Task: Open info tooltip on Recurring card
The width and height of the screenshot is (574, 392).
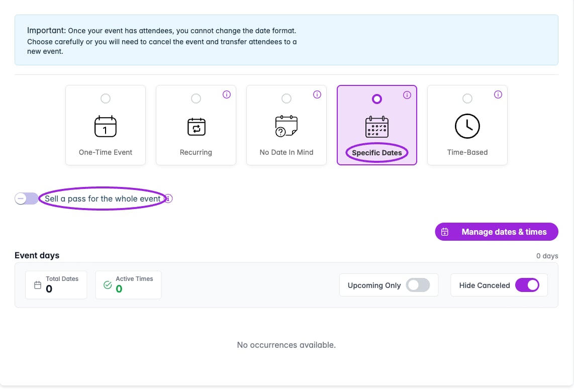Action: (x=227, y=94)
